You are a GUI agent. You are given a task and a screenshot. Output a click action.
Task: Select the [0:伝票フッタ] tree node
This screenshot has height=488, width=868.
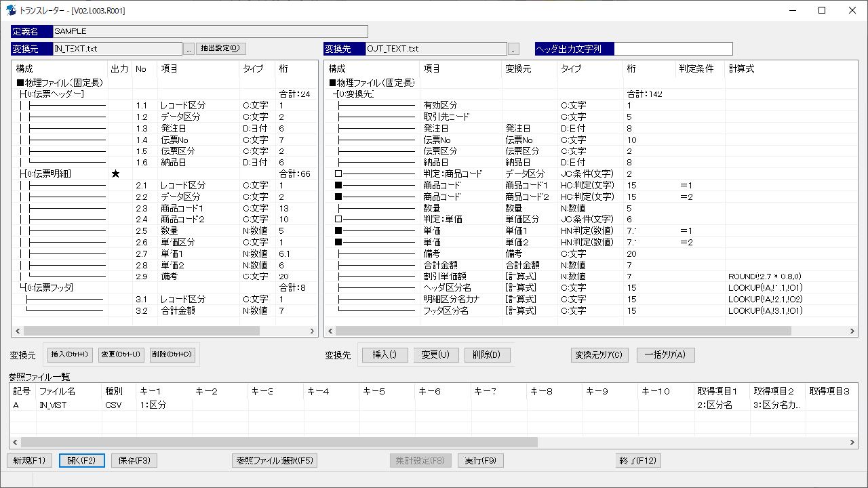point(49,287)
